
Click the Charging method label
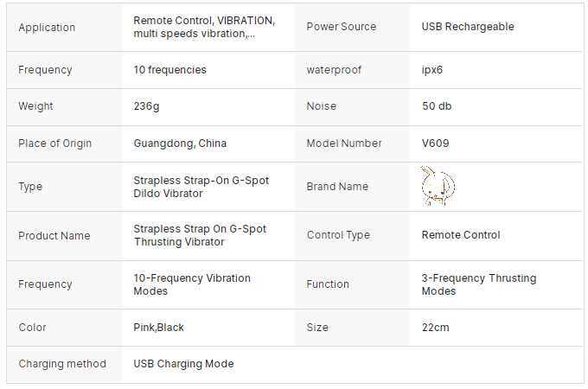tap(62, 364)
